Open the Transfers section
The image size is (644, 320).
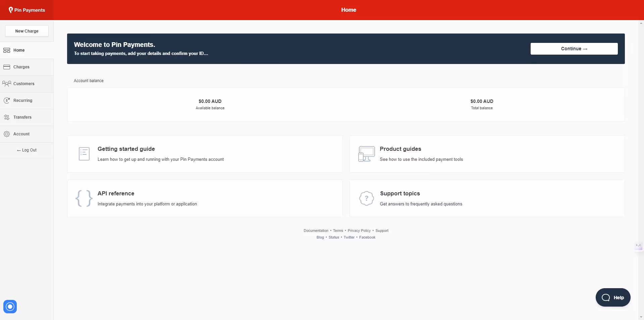tap(27, 117)
